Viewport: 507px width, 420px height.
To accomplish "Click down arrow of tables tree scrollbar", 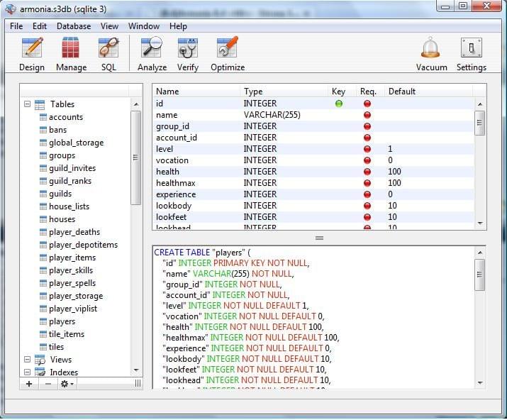I will pyautogui.click(x=136, y=370).
